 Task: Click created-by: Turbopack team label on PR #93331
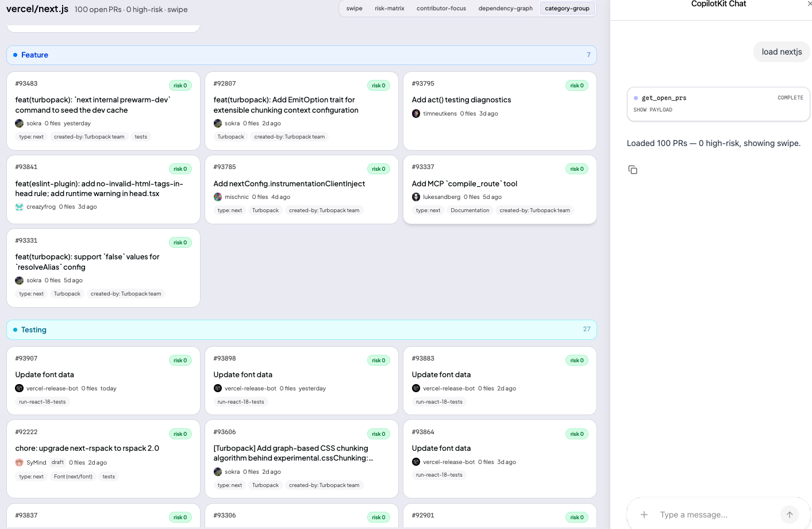click(126, 294)
